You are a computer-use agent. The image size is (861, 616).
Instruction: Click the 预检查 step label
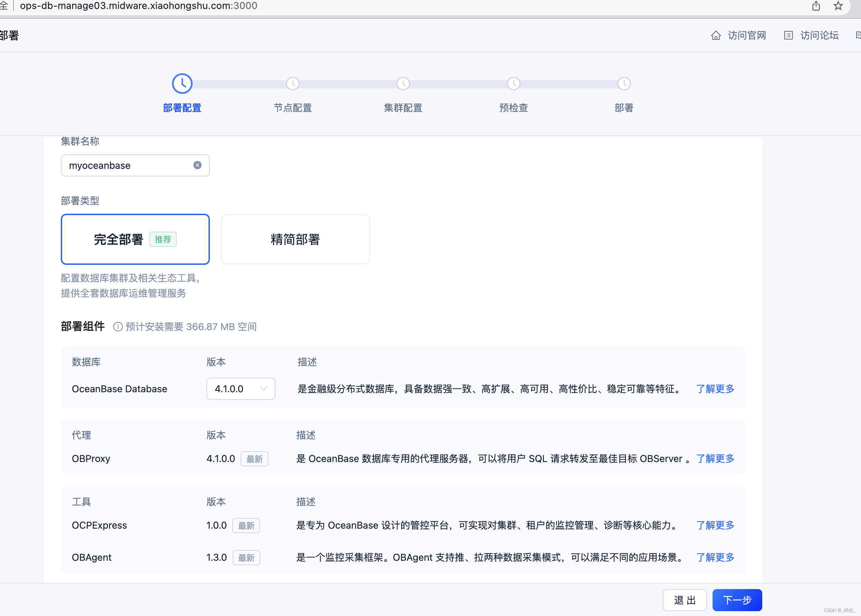point(514,108)
